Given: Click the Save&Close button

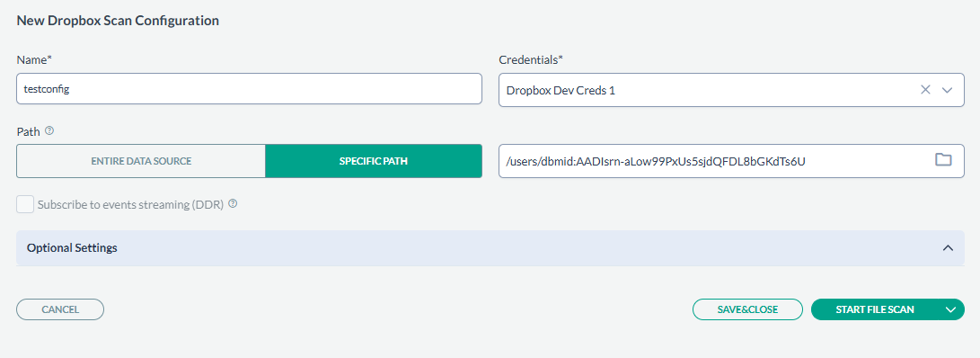Looking at the screenshot, I should pos(747,309).
